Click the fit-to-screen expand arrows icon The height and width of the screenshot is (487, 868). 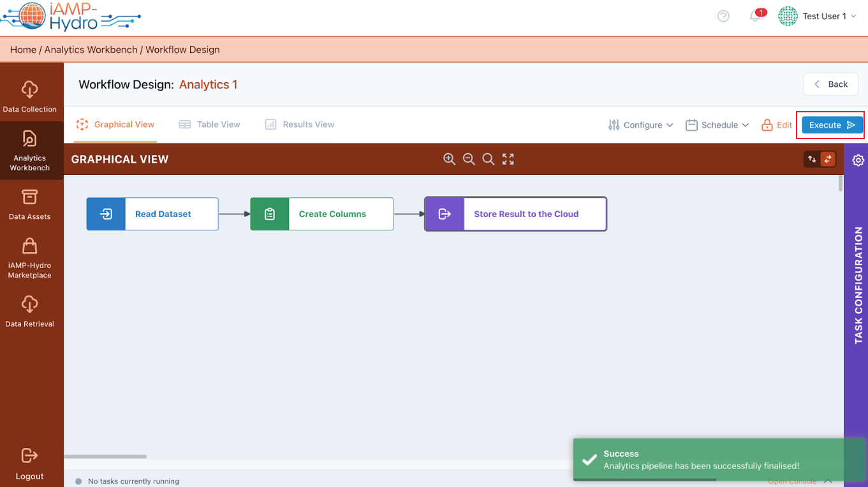pyautogui.click(x=508, y=159)
